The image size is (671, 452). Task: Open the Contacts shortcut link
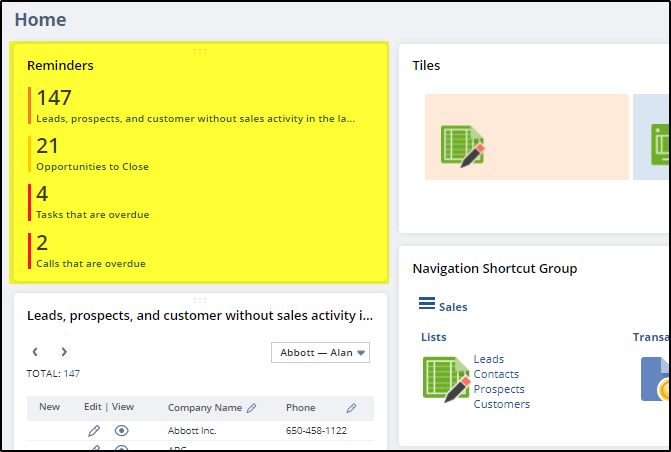[496, 374]
